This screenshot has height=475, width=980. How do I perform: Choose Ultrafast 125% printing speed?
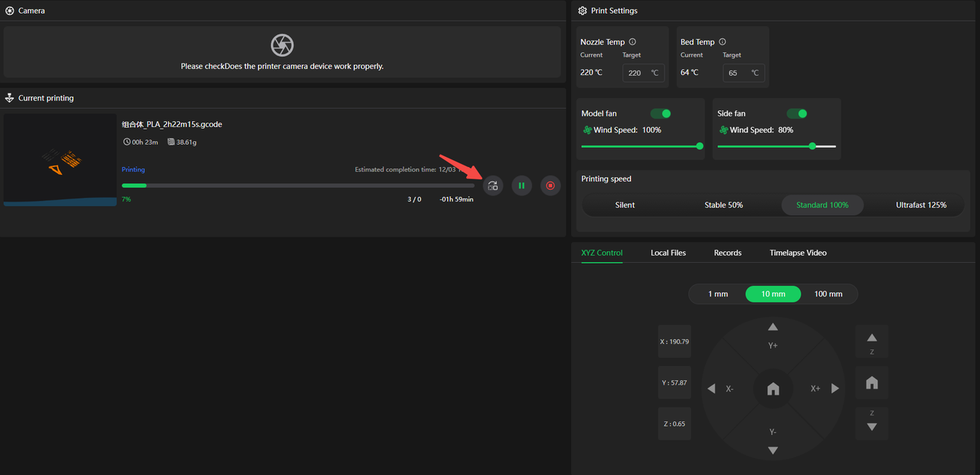[x=921, y=205]
